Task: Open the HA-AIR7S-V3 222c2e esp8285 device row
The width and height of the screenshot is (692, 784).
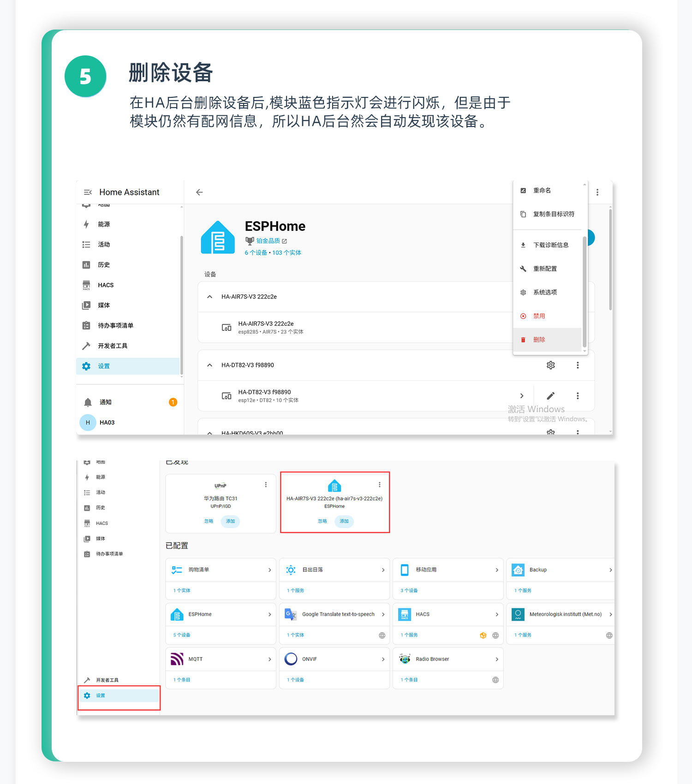Action: (355, 328)
